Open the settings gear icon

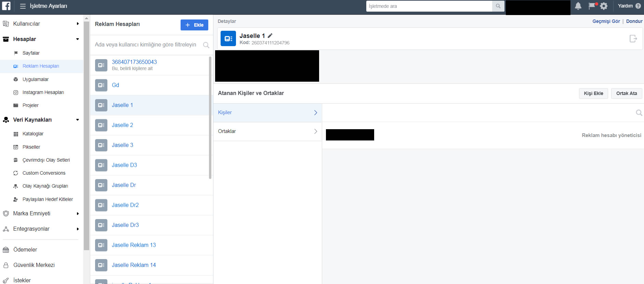pyautogui.click(x=604, y=6)
